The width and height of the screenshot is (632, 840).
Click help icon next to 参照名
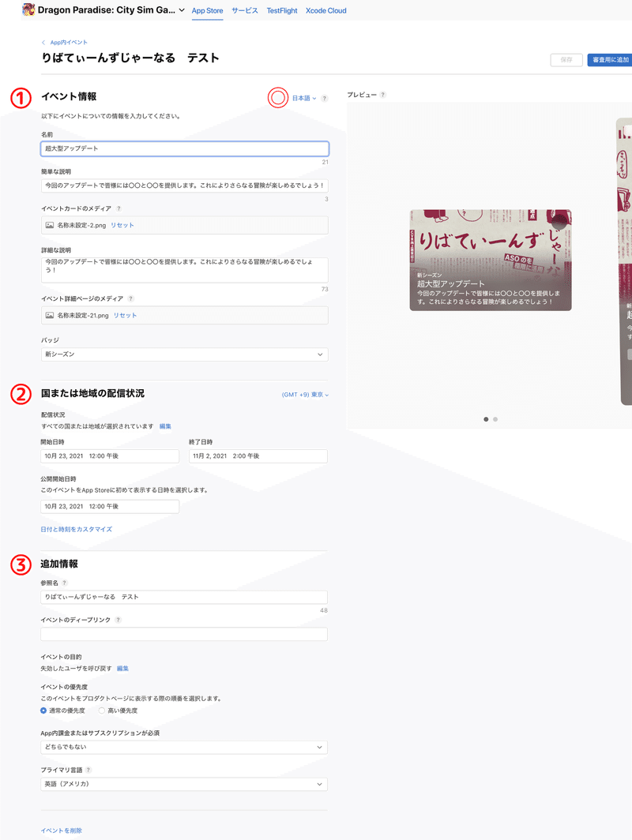pos(64,583)
